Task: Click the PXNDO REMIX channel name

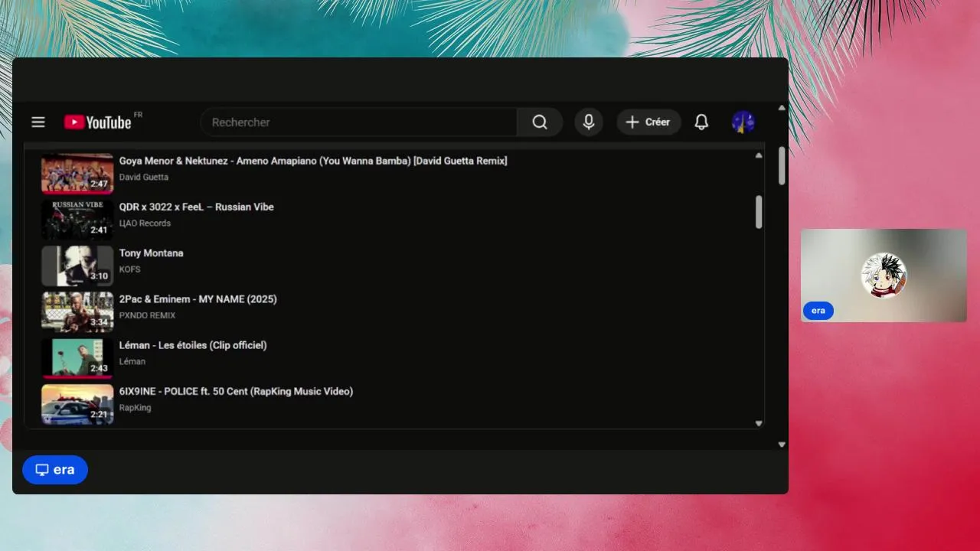Action: pyautogui.click(x=147, y=315)
